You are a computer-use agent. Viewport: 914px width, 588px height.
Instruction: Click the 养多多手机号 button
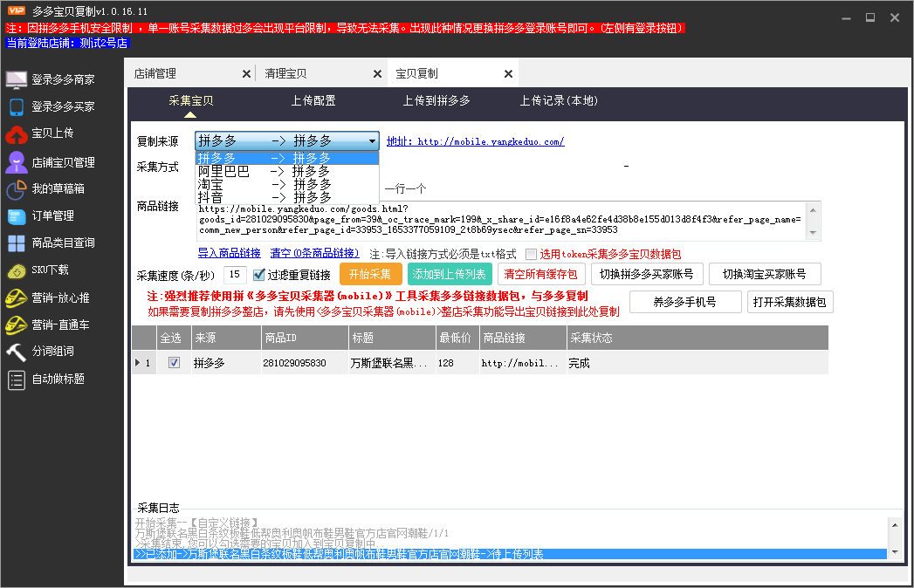pyautogui.click(x=685, y=302)
